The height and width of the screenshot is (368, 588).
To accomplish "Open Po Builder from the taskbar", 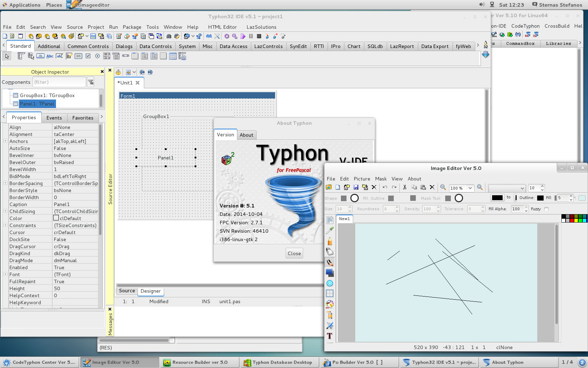I will click(x=359, y=362).
